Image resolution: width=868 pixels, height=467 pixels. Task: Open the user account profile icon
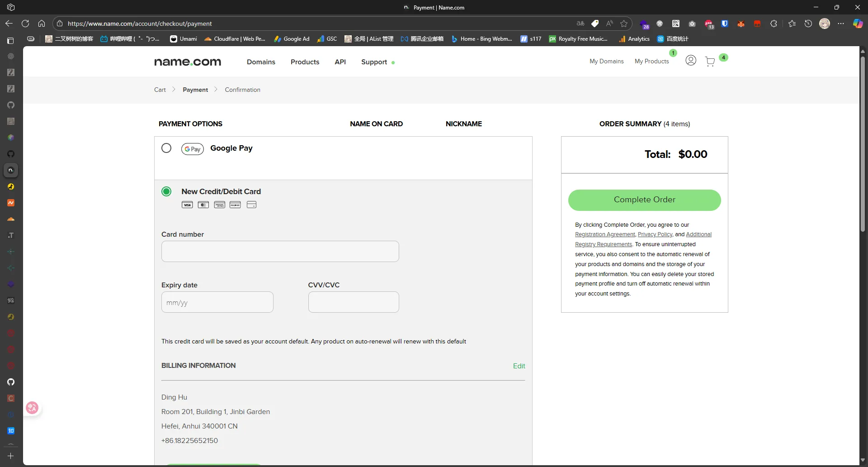point(690,61)
